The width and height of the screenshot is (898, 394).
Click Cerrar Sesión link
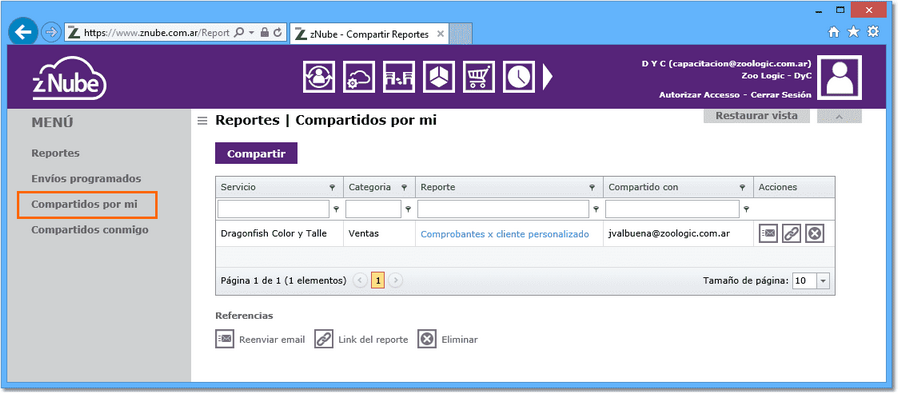pos(781,94)
